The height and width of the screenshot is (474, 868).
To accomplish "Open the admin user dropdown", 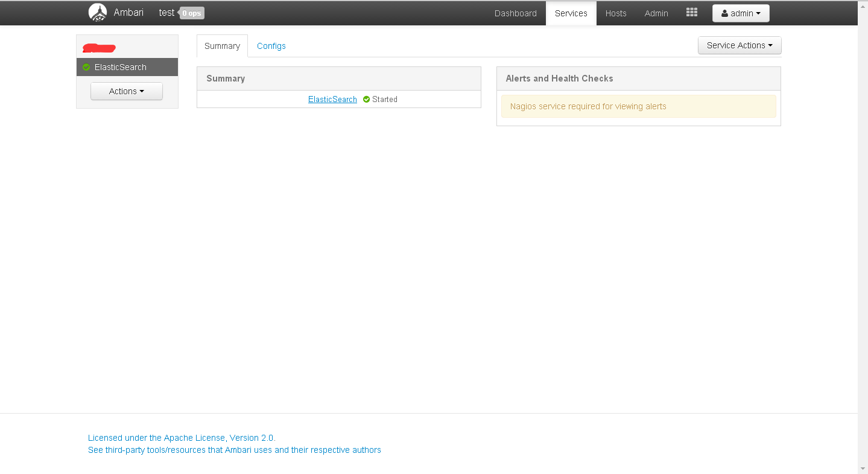I will pos(741,13).
